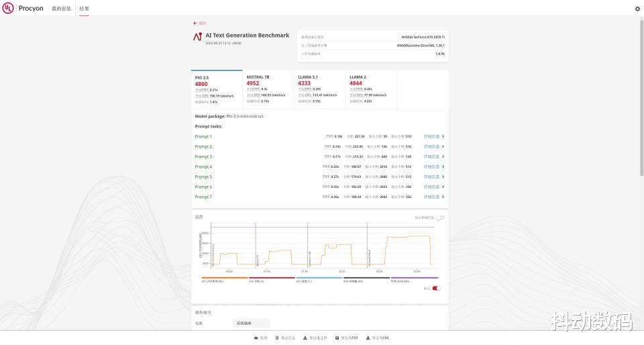Click the PHI 3.5 score 4860

(201, 84)
